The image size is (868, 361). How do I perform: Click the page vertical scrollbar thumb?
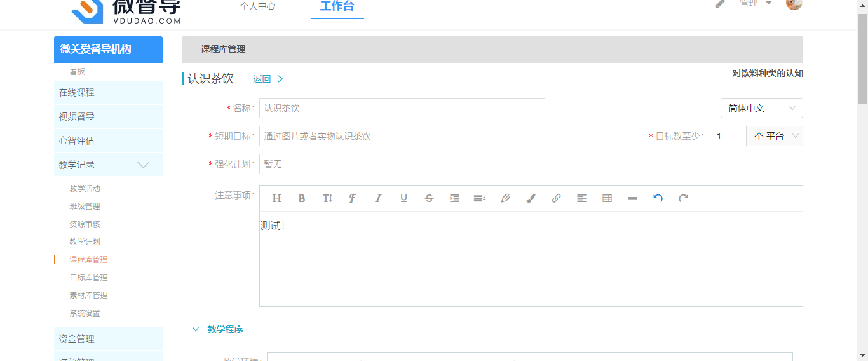tap(862, 57)
